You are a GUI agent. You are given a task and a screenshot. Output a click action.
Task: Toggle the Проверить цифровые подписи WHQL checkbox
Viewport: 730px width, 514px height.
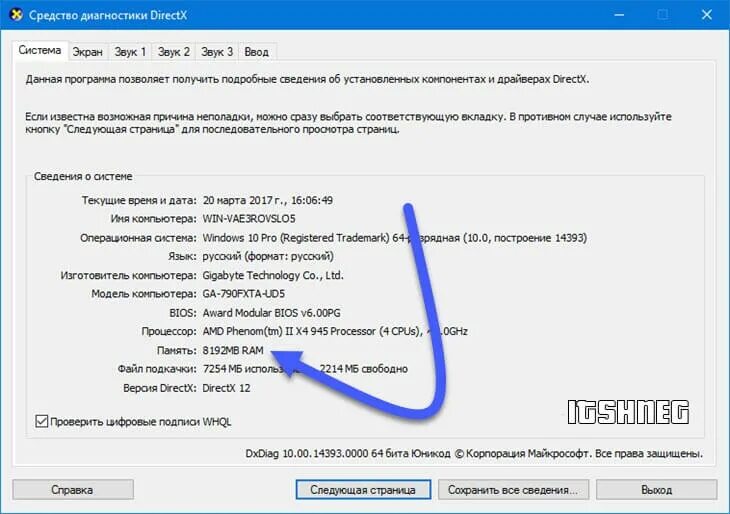[x=41, y=421]
